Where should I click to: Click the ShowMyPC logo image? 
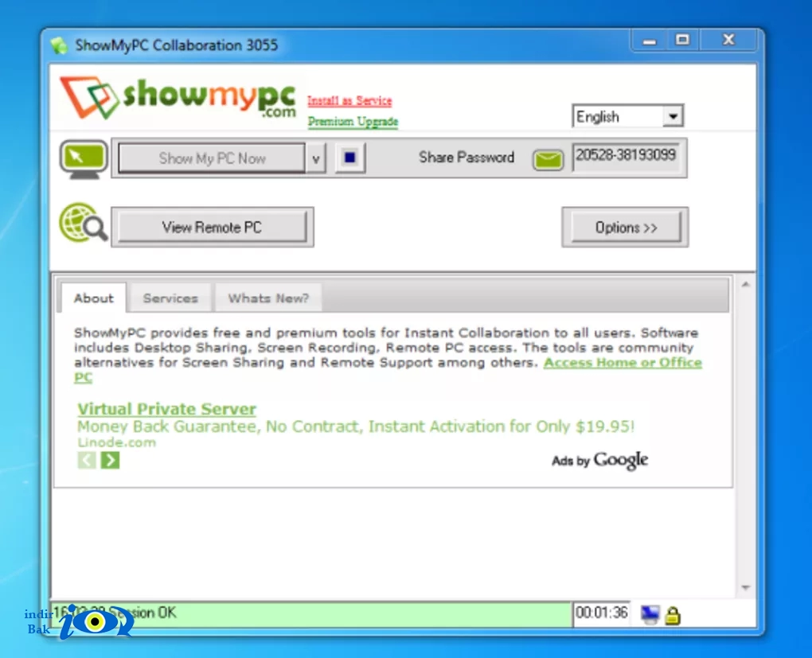click(x=178, y=97)
